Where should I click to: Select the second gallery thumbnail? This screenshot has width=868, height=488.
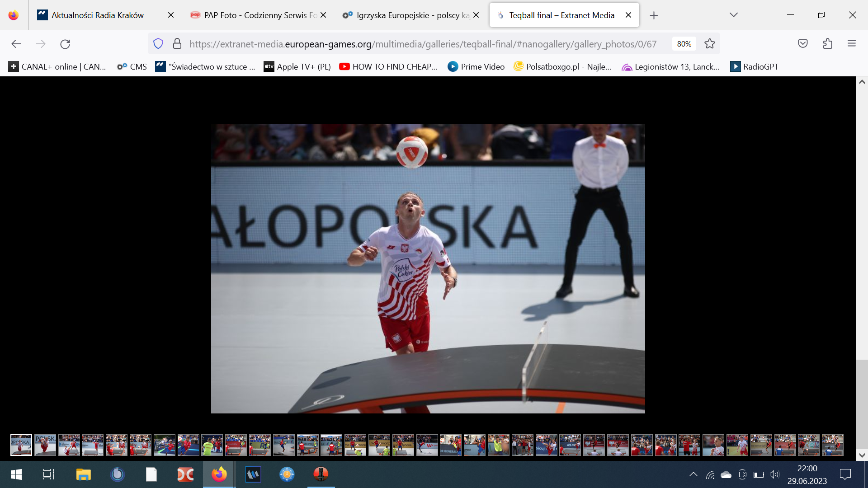45,445
